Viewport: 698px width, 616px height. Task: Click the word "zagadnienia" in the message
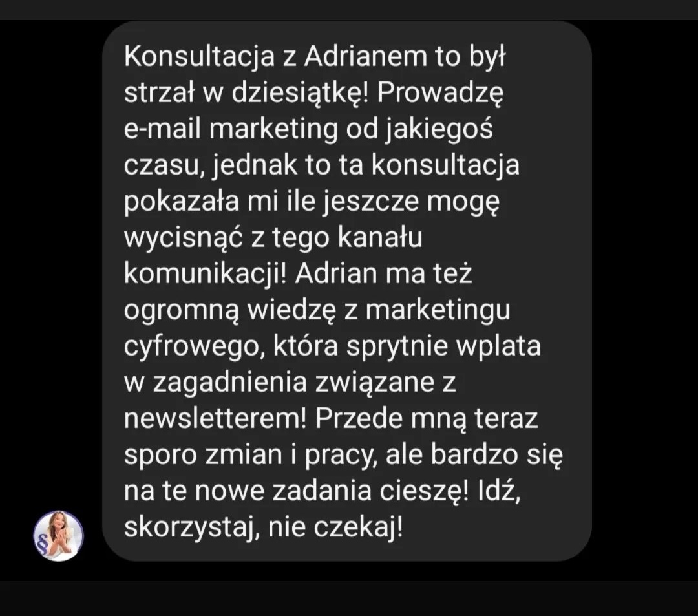click(x=230, y=383)
